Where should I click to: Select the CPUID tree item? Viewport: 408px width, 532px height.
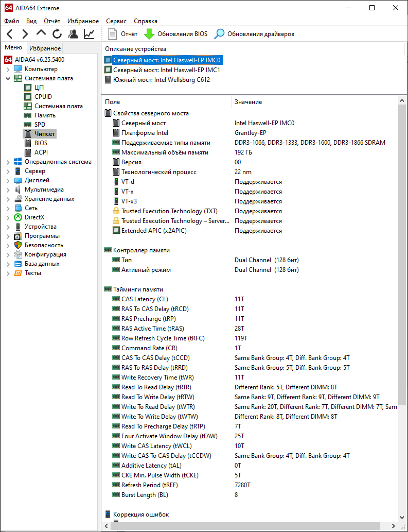43,97
